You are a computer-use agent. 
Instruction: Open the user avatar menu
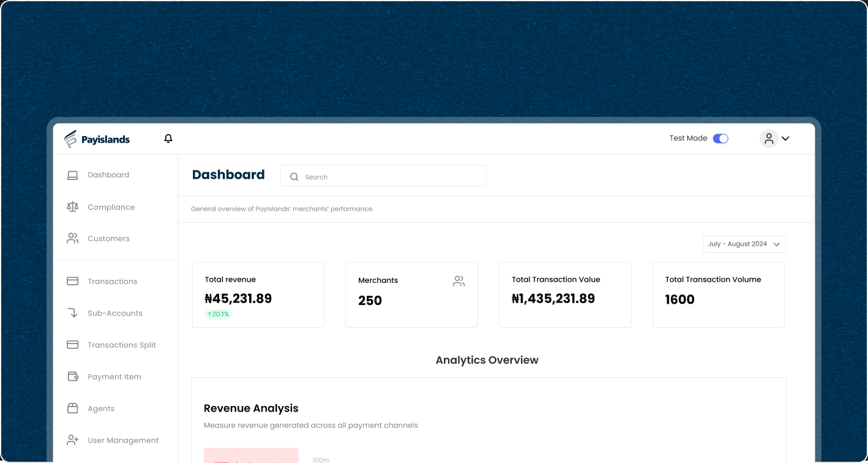[x=769, y=138]
